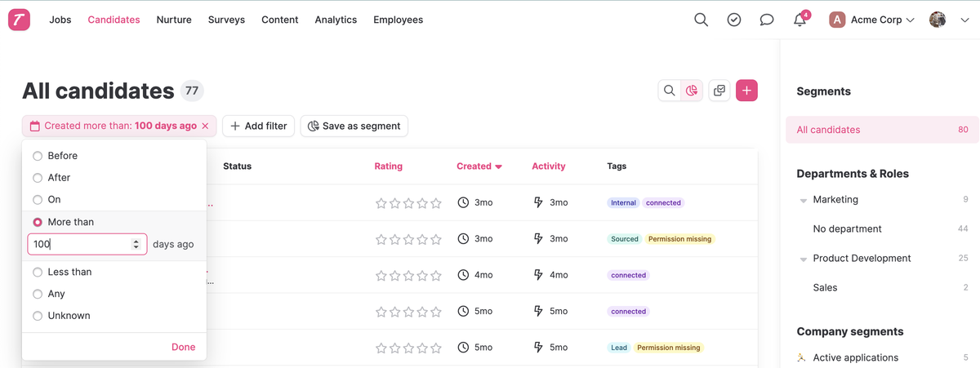
Task: Collapse the Marketing department tree item
Action: (x=803, y=200)
